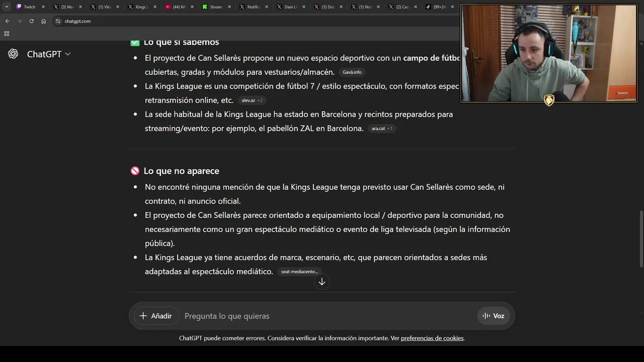This screenshot has width=644, height=362.
Task: Click the page vertical scrollbar thumb
Action: (641, 239)
